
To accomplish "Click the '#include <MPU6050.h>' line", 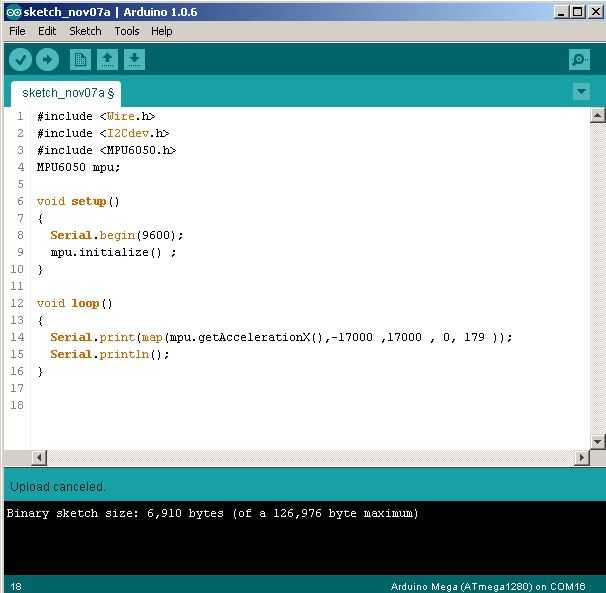I will (106, 150).
